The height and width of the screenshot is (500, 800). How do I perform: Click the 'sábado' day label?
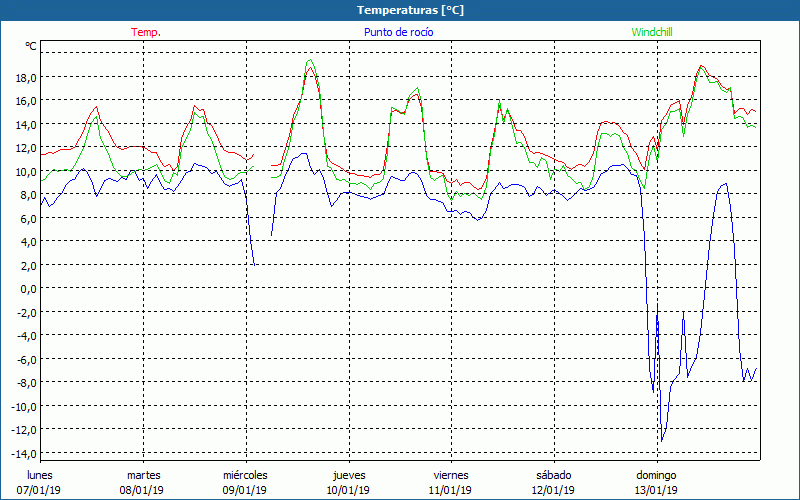pos(554,476)
